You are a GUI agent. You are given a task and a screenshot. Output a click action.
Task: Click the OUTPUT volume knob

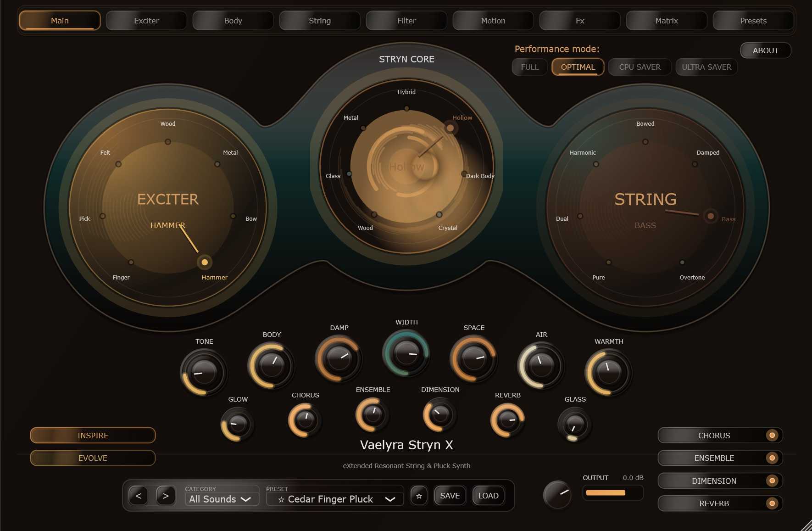[x=557, y=495]
